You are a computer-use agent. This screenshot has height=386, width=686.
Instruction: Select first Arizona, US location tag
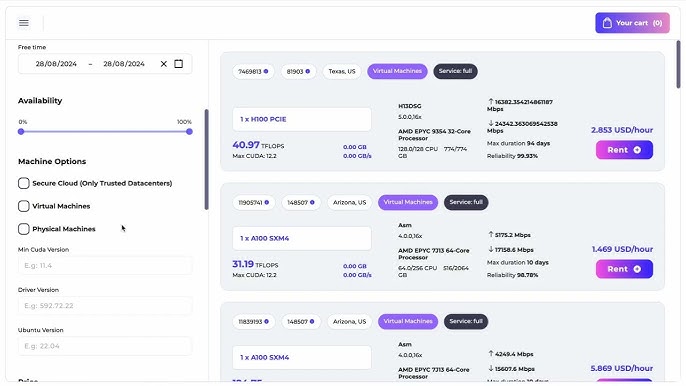point(349,202)
